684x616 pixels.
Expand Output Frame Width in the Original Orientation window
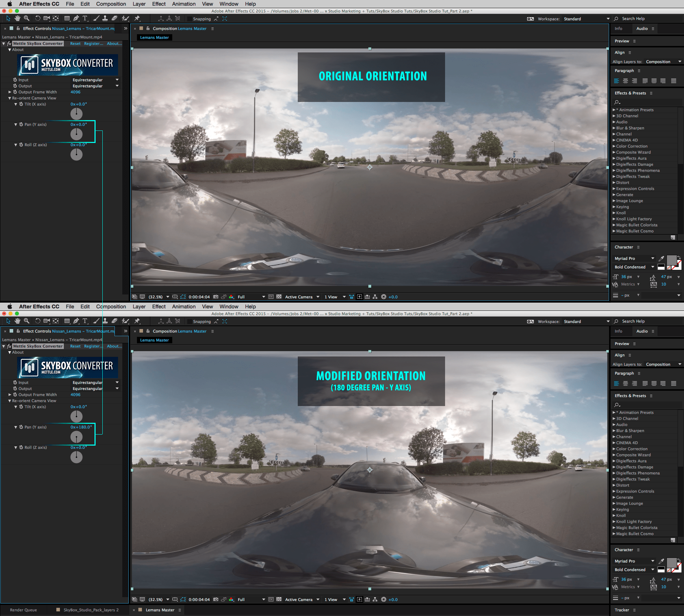coord(10,92)
